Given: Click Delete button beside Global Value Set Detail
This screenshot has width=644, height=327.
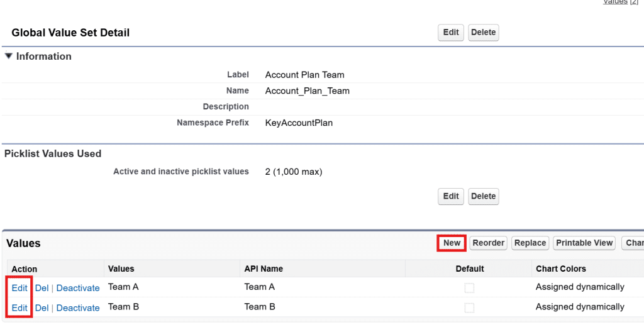Looking at the screenshot, I should (483, 33).
